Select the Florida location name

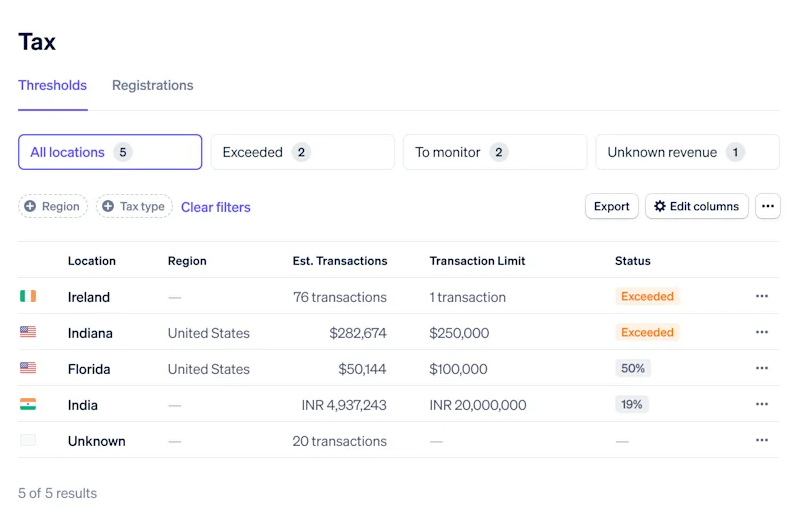[x=89, y=369]
